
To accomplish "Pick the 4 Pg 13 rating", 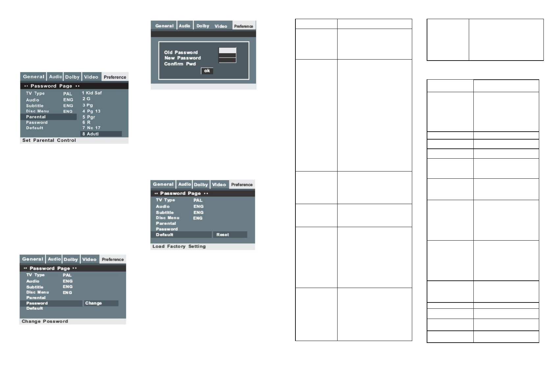I will pos(91,111).
